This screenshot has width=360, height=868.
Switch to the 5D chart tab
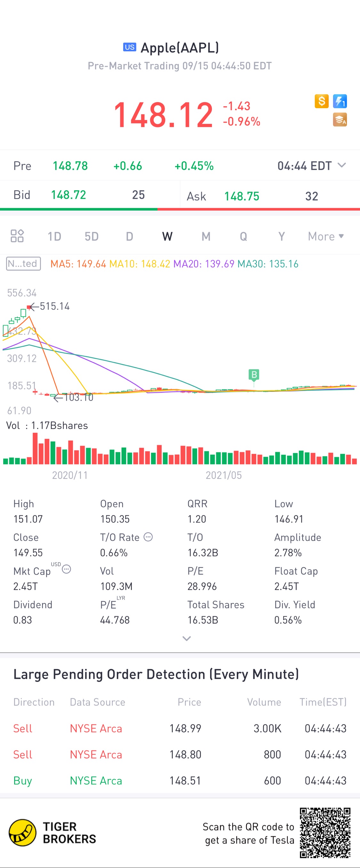tap(92, 236)
